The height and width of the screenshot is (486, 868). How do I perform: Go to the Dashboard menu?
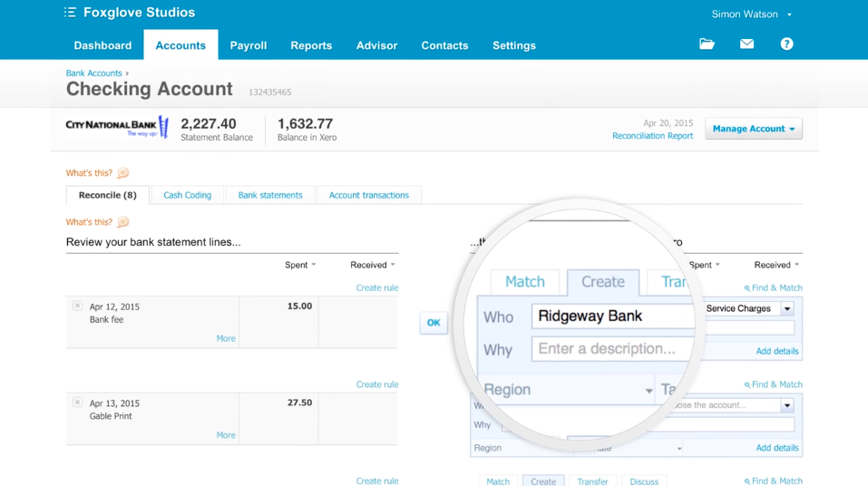[x=103, y=45]
